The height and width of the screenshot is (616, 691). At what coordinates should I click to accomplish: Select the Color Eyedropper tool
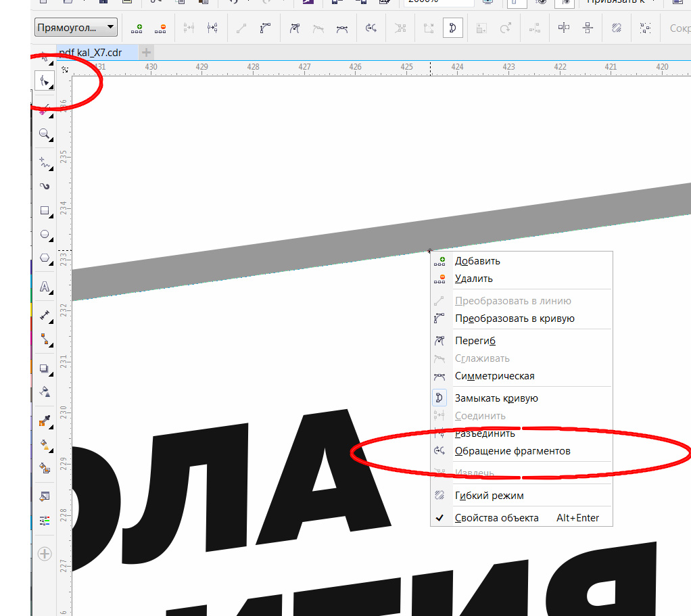click(45, 421)
